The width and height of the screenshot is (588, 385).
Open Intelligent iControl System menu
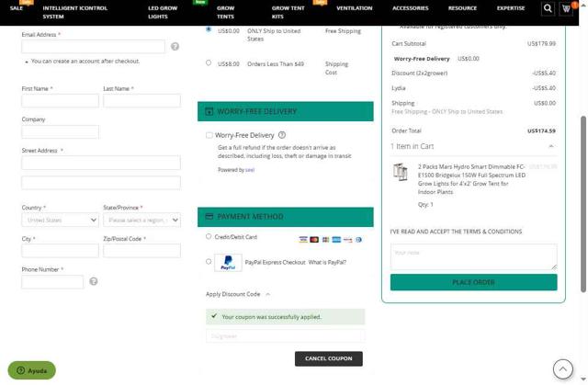[75, 12]
